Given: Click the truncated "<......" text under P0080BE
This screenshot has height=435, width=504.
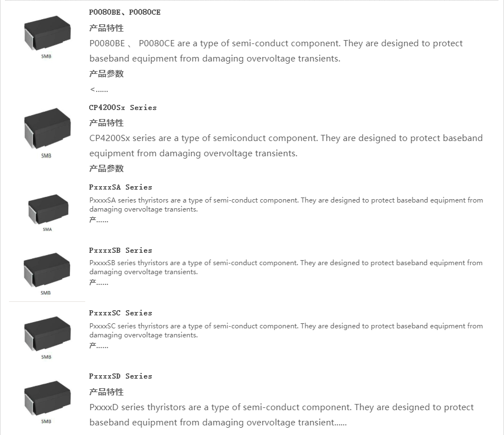Looking at the screenshot, I should [99, 90].
